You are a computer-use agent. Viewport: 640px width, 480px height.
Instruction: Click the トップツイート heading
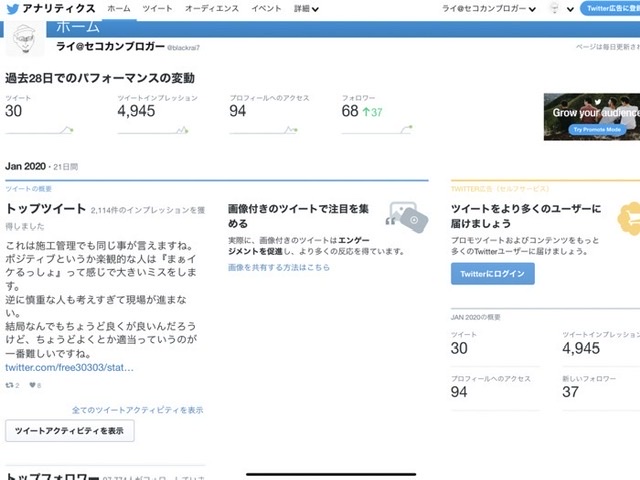coord(46,209)
